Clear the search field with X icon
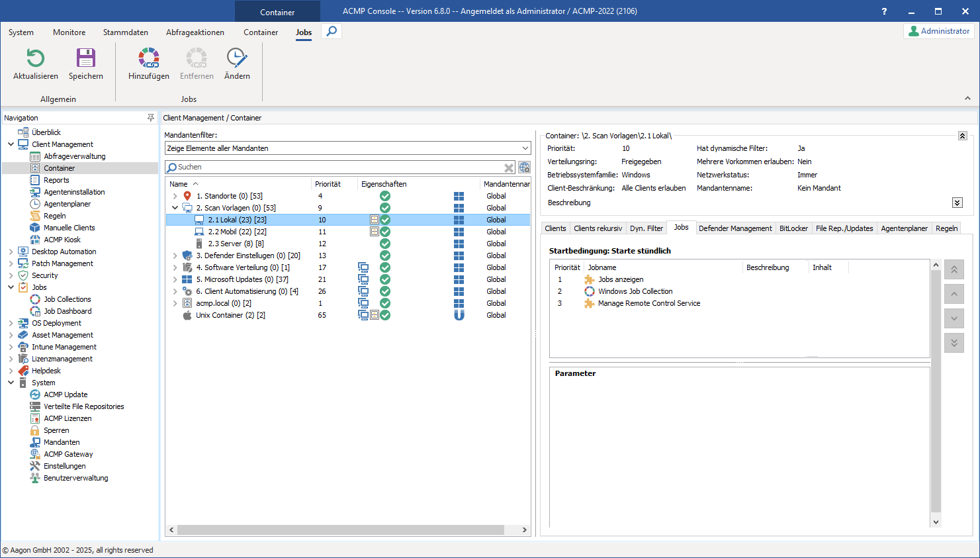Image resolution: width=980 pixels, height=558 pixels. pos(509,167)
